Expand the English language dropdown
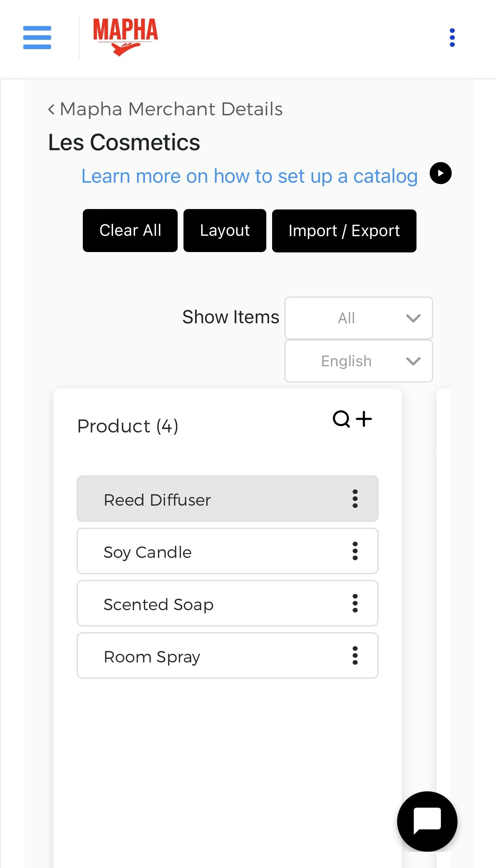The image size is (497, 868). tap(359, 361)
